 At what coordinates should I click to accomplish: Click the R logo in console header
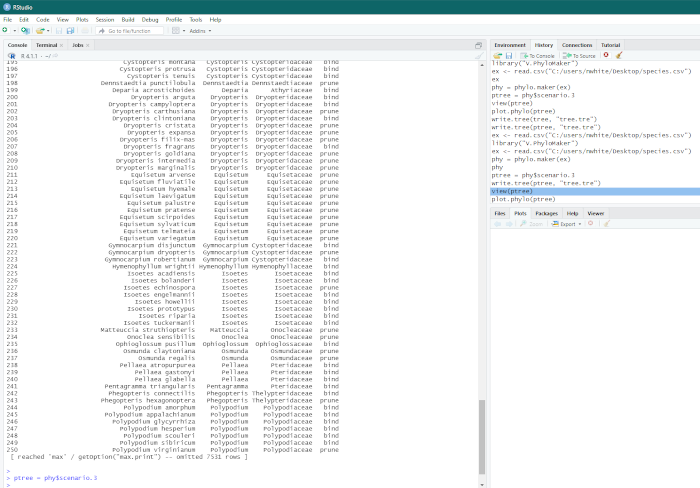click(x=12, y=56)
